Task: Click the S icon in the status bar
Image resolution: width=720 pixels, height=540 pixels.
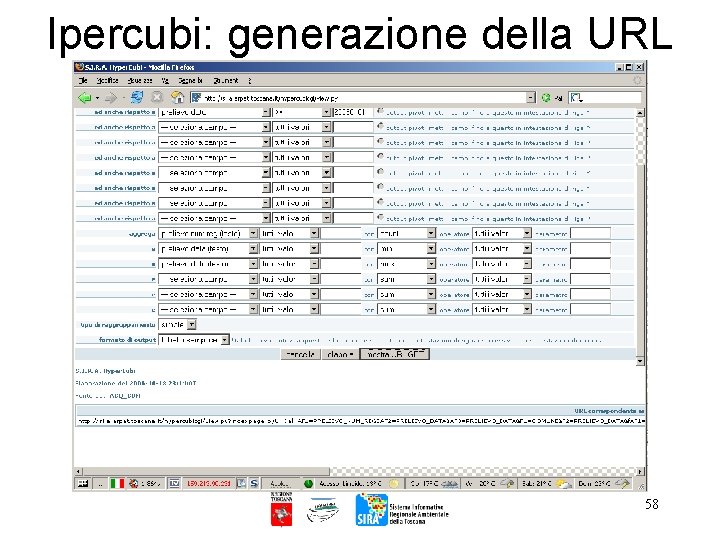Action: pos(254,483)
